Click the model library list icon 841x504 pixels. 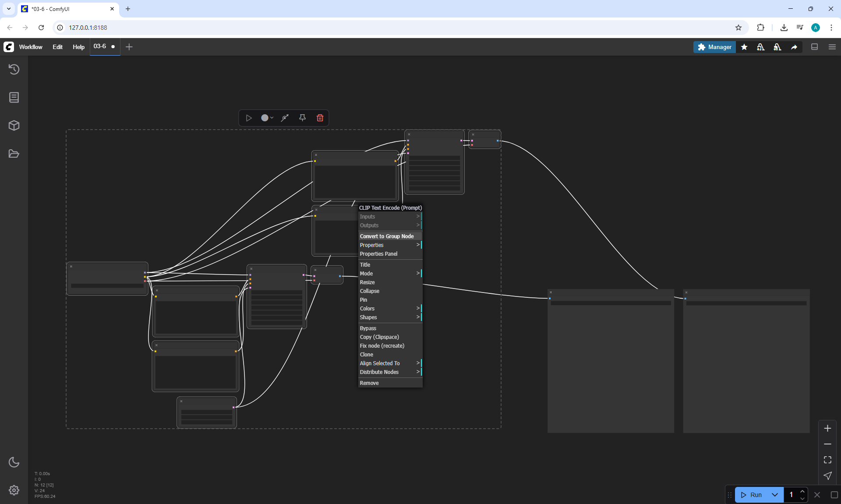pyautogui.click(x=14, y=97)
